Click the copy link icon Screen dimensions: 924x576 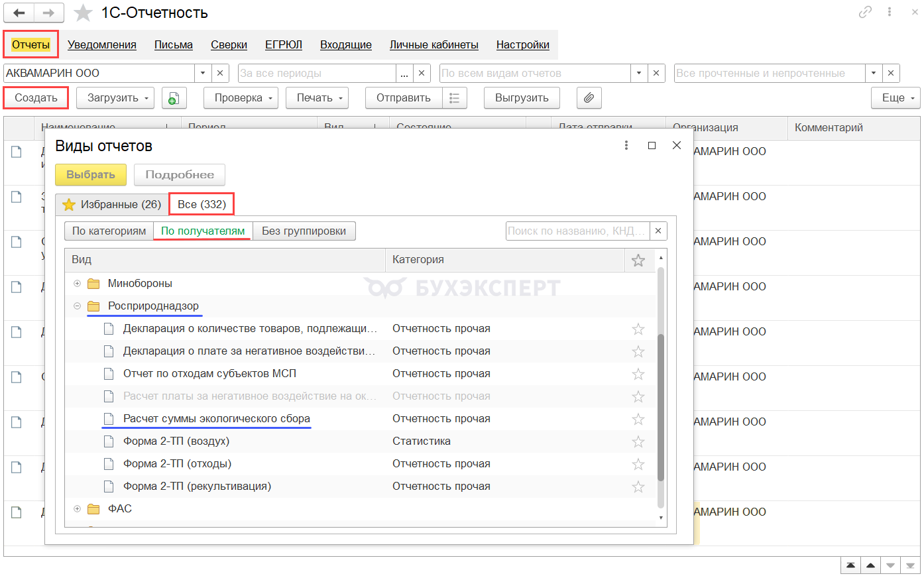865,12
